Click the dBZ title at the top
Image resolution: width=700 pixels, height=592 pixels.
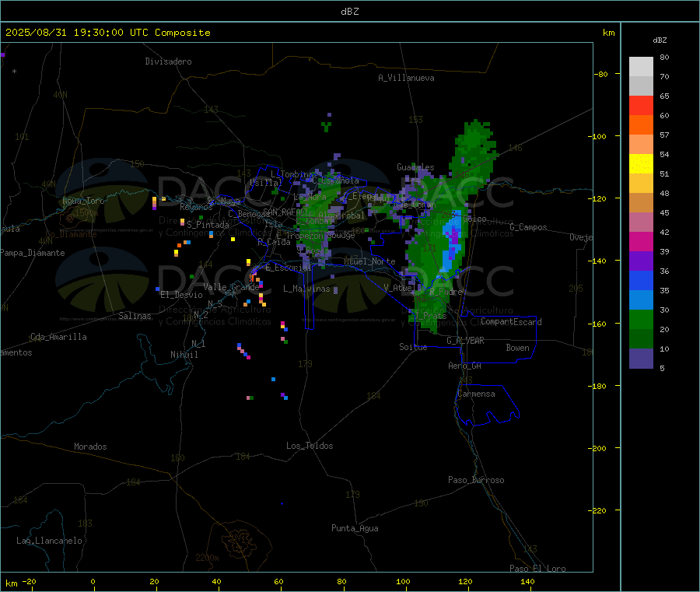coord(349,12)
